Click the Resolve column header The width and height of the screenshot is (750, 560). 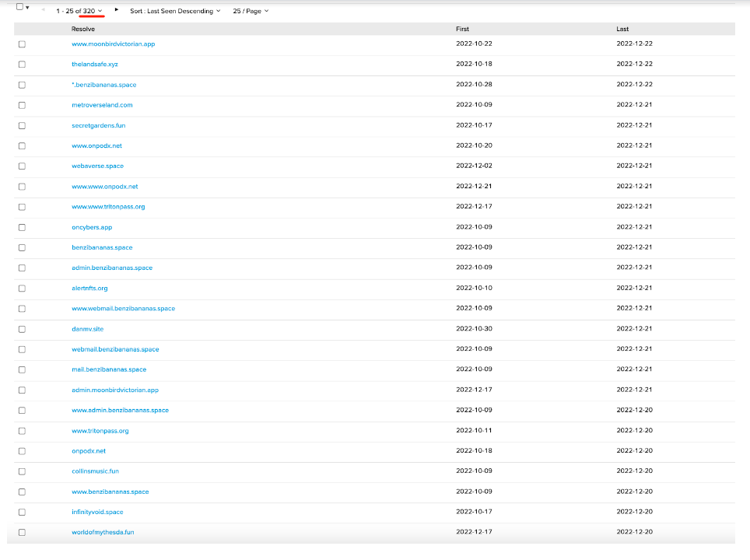pyautogui.click(x=83, y=29)
